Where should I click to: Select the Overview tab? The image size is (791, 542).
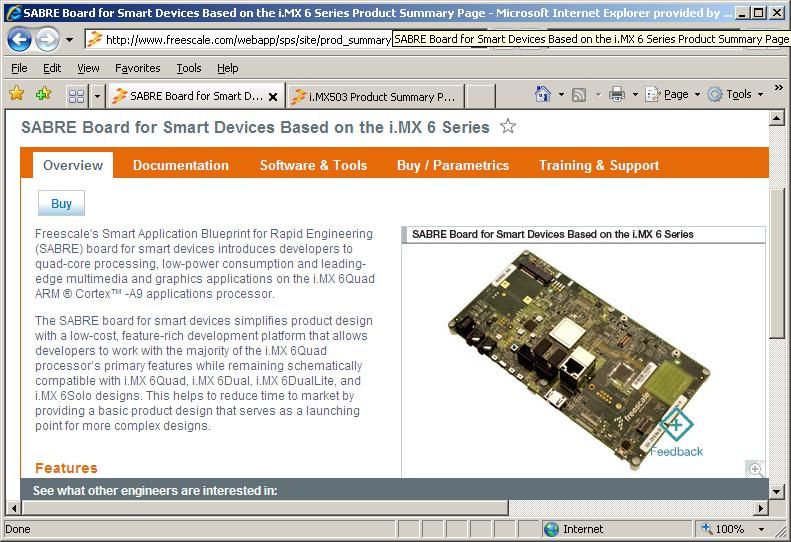[x=73, y=165]
